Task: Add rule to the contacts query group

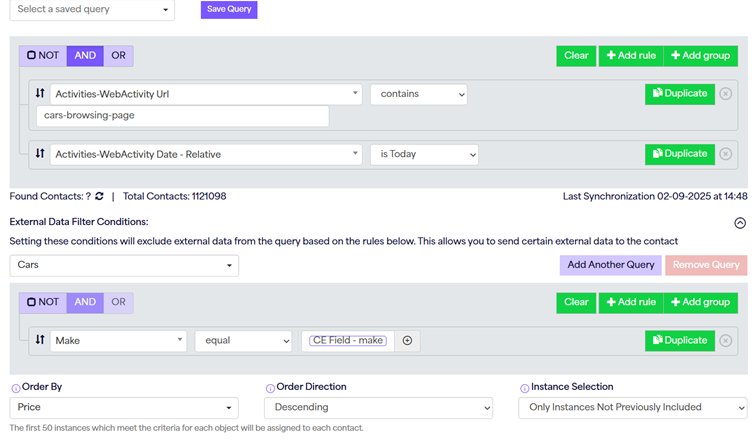Action: pyautogui.click(x=631, y=56)
